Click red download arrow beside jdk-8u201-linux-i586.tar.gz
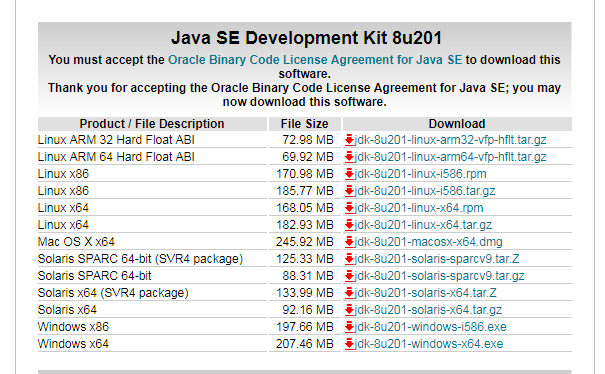This screenshot has height=374, width=605. point(349,191)
